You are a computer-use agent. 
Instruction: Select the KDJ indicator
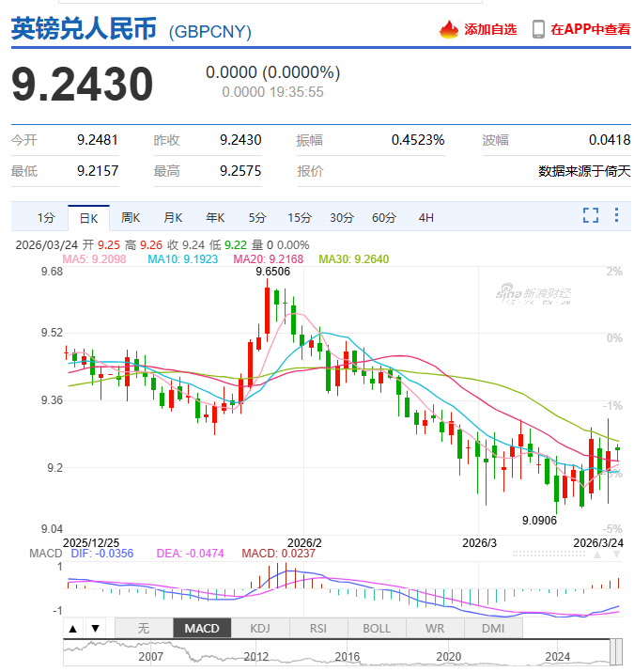point(260,628)
